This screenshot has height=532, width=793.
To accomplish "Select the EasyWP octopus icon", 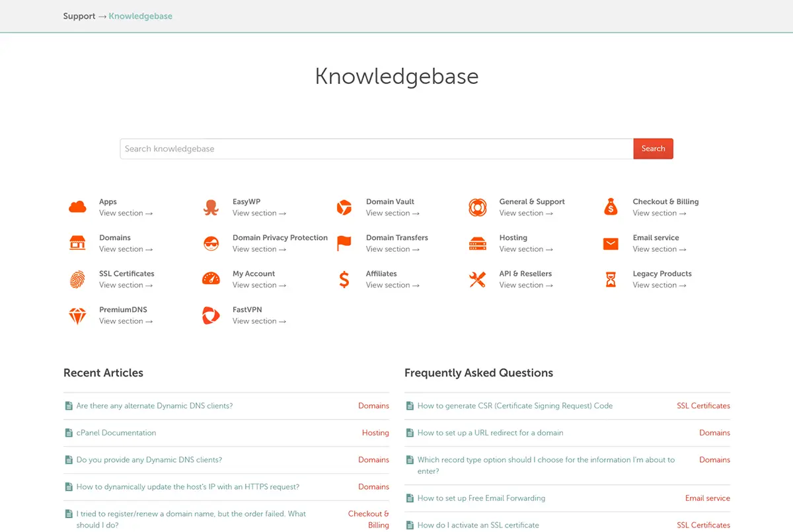I will click(x=210, y=206).
